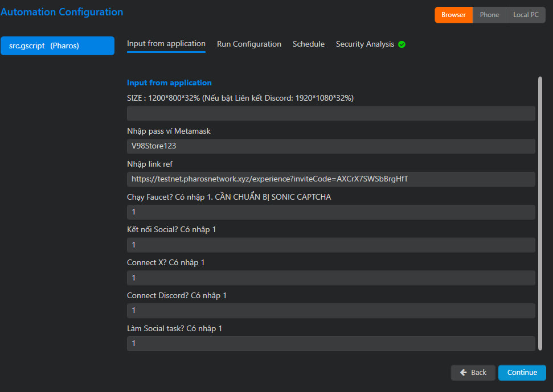Open the Run Configuration tab

249,44
